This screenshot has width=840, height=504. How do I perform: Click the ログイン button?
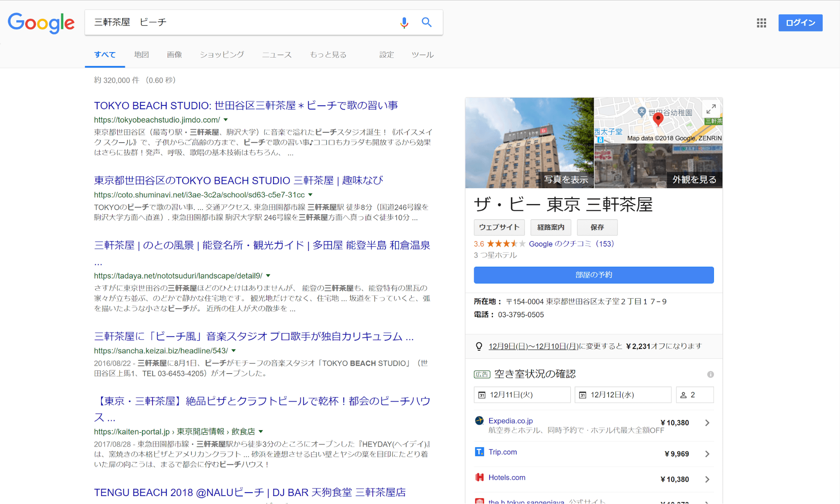801,23
